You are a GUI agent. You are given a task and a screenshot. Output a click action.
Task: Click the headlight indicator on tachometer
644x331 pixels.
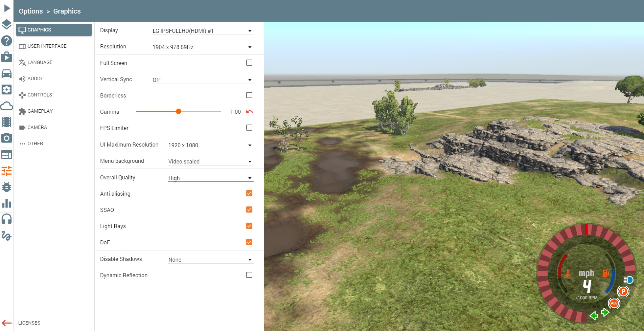coord(628,280)
